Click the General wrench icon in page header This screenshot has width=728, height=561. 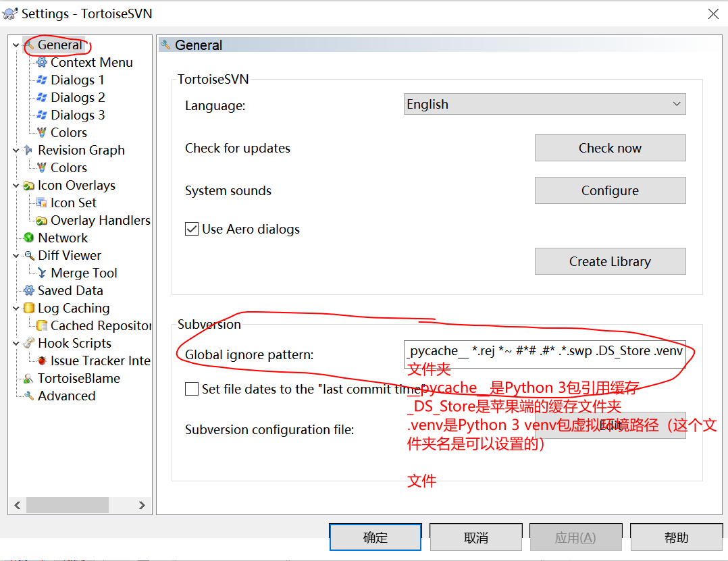tap(165, 45)
